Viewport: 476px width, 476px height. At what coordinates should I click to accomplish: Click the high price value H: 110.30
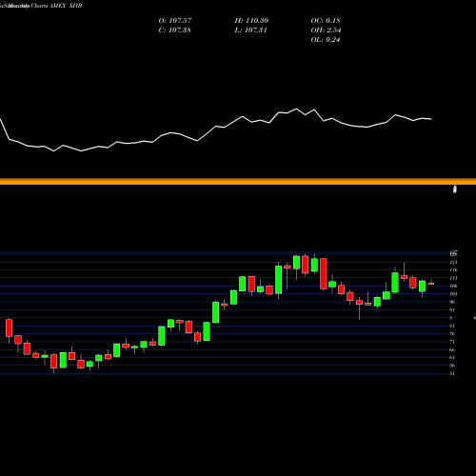(251, 21)
